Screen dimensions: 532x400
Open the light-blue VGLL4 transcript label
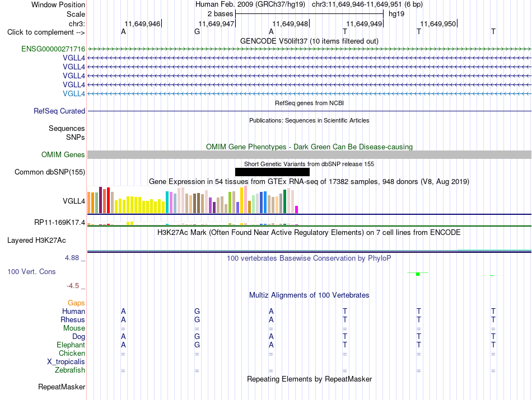pos(74,93)
